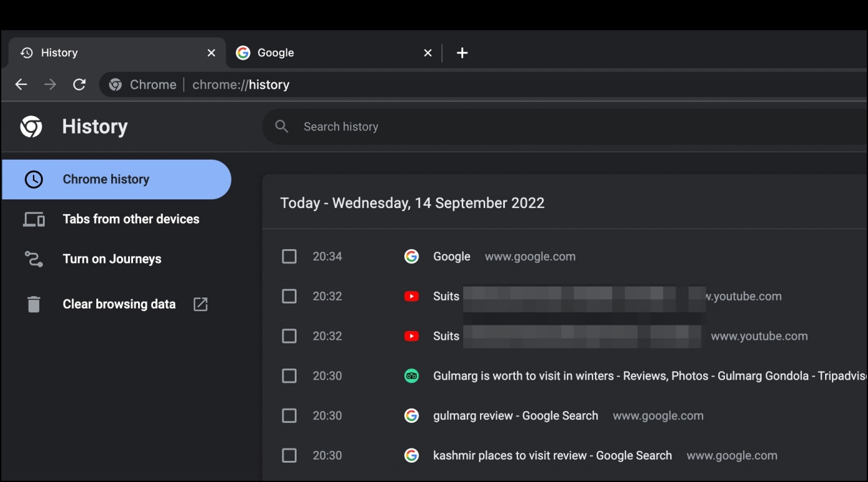
Task: Tick the kashmir places to visit entry checkbox
Action: [289, 455]
